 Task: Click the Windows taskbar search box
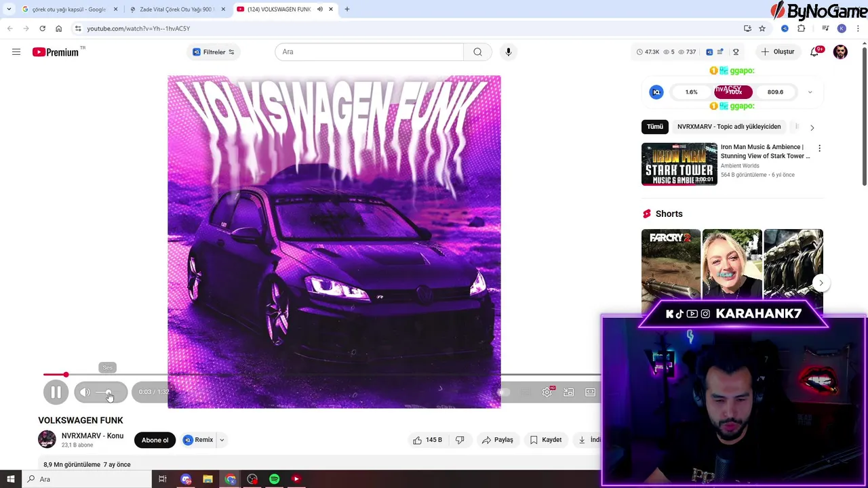coord(86,479)
